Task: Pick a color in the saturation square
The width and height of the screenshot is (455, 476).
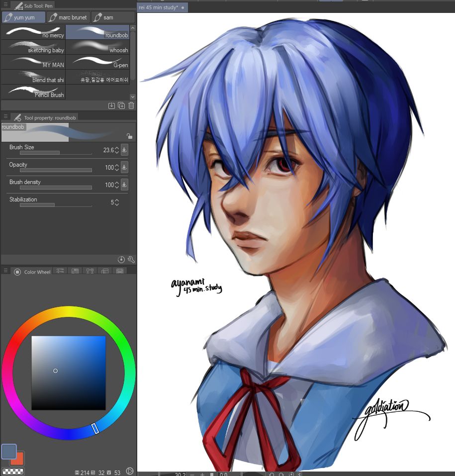Action: [x=69, y=373]
